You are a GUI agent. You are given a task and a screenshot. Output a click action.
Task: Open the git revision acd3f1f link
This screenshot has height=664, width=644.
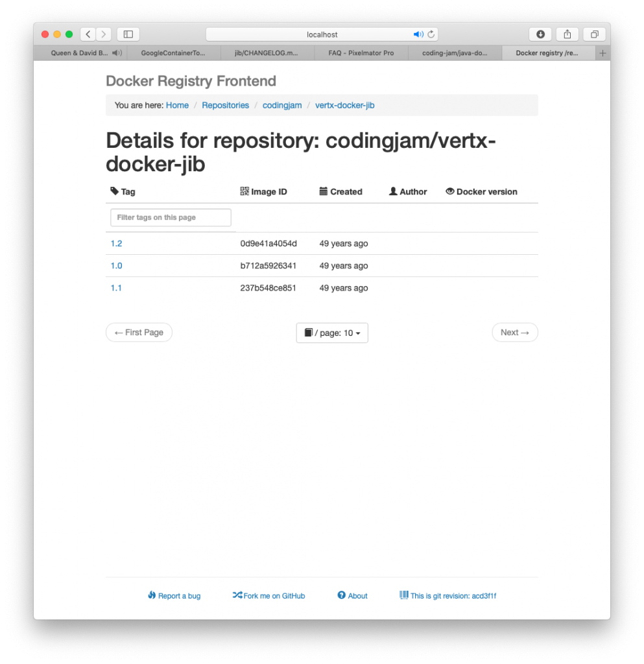click(x=453, y=596)
